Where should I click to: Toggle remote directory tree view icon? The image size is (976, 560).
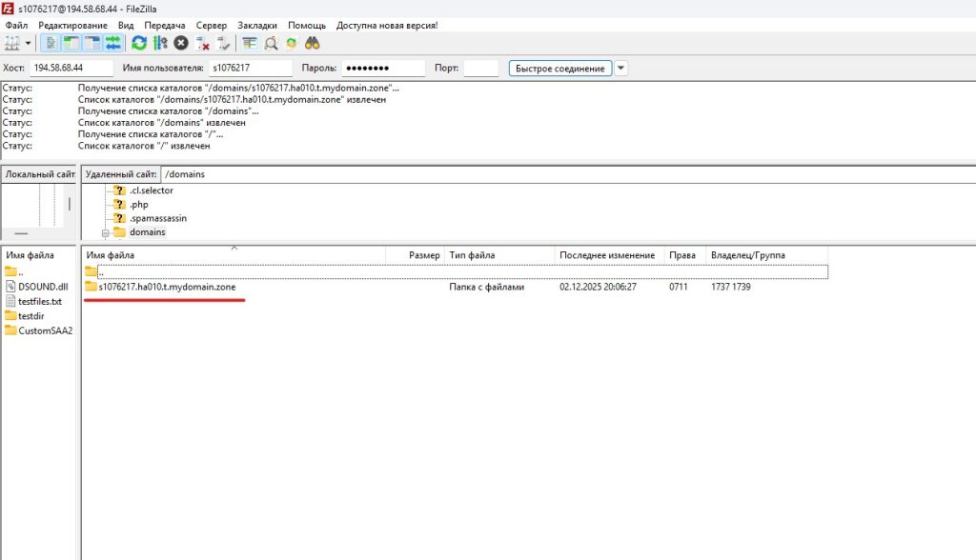tap(92, 43)
